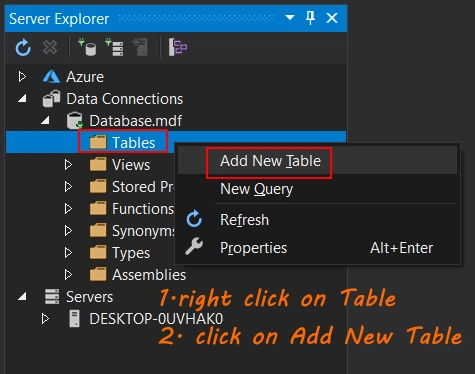Select the DESKTOP-0UVHAK0 label

click(x=156, y=319)
